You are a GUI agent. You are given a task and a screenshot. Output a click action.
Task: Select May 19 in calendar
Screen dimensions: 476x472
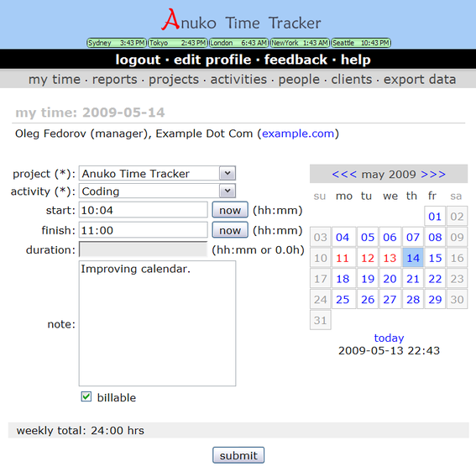tap(368, 279)
